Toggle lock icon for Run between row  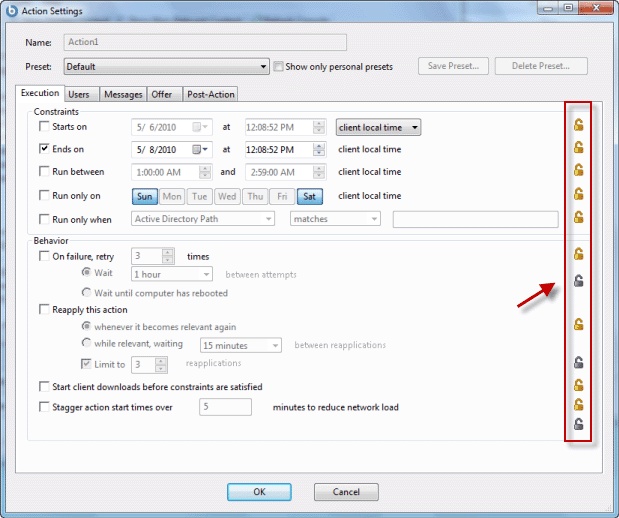[x=578, y=170]
